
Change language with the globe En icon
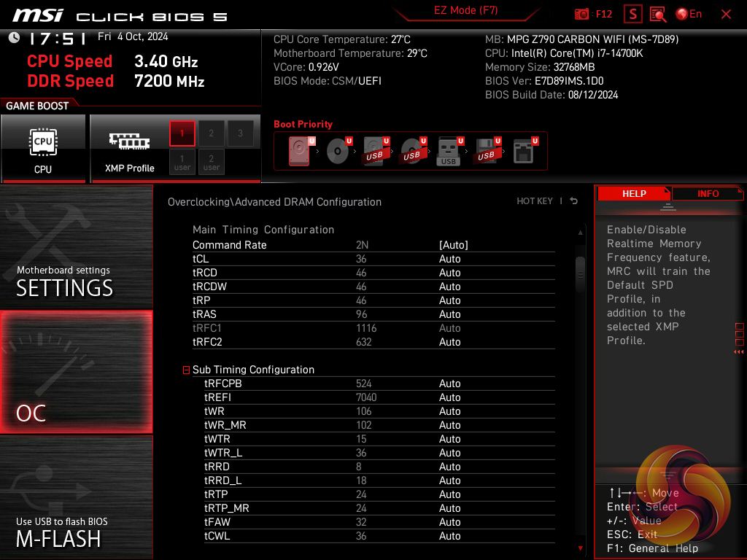[x=689, y=15]
